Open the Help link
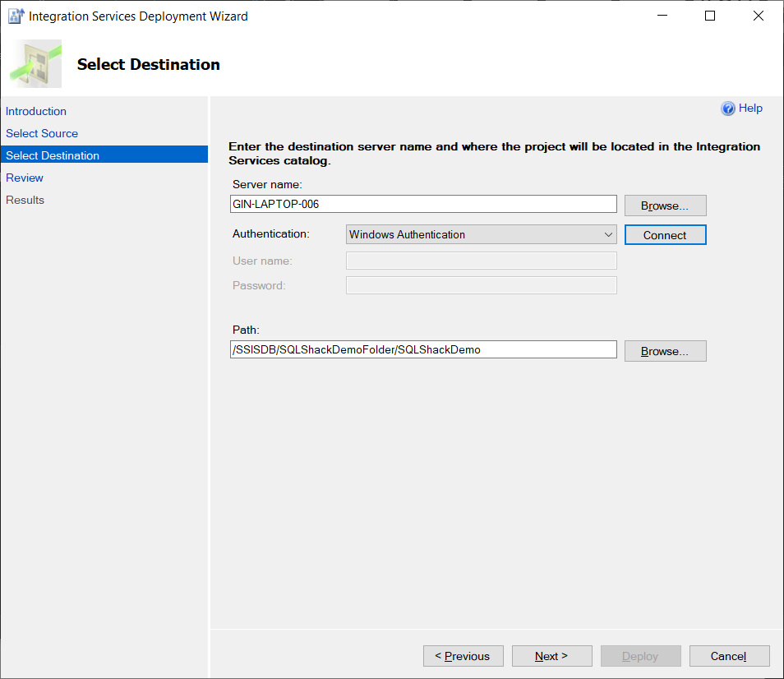The height and width of the screenshot is (679, 784). [x=750, y=108]
